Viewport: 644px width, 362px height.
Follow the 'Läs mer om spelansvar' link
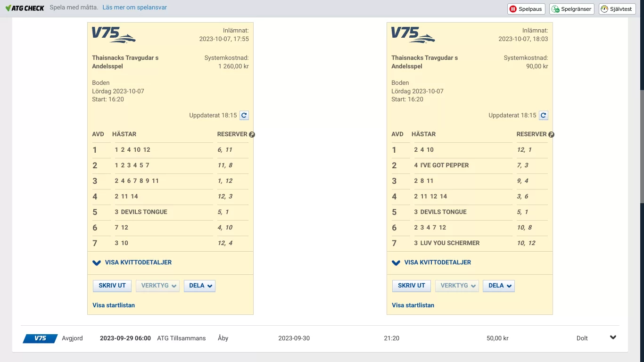[x=134, y=8]
